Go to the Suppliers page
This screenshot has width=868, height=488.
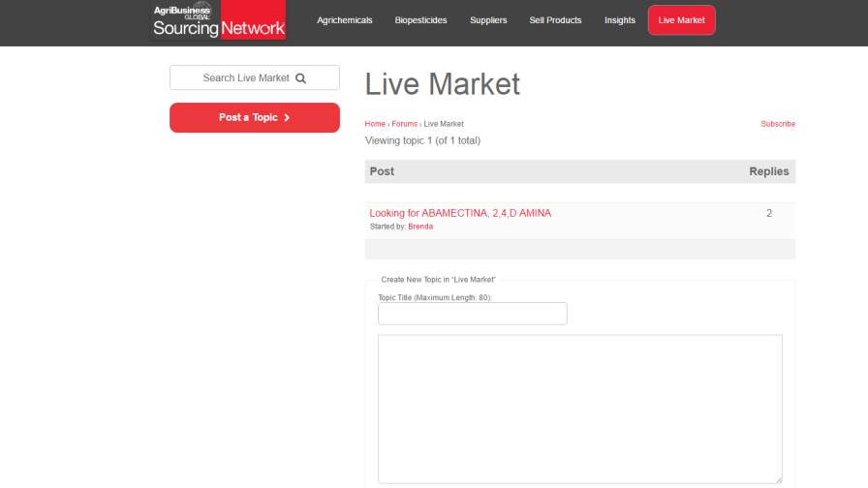coord(488,20)
